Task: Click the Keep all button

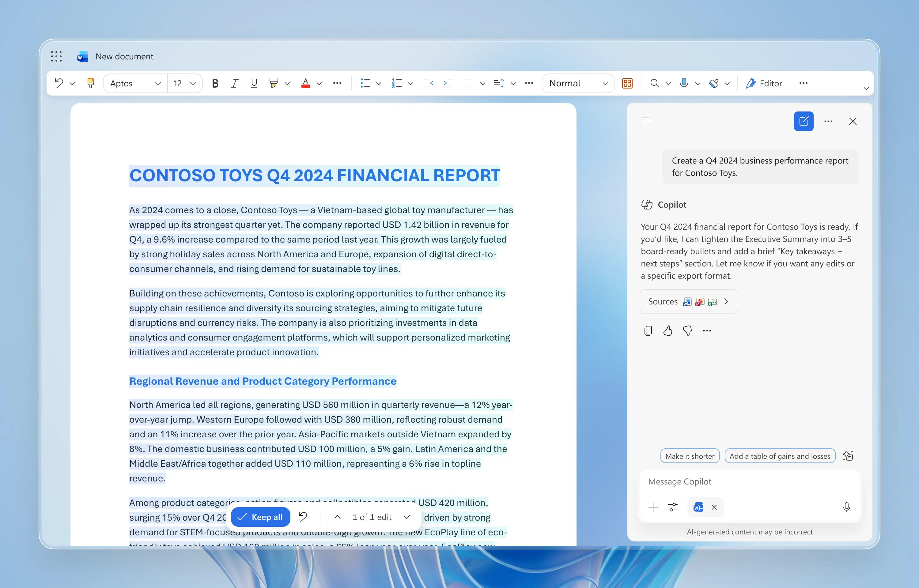Action: [260, 517]
